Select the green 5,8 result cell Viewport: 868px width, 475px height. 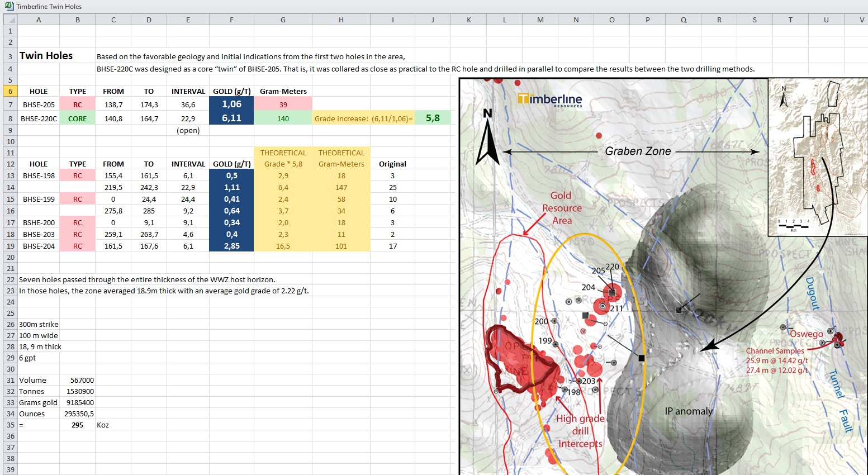point(433,118)
